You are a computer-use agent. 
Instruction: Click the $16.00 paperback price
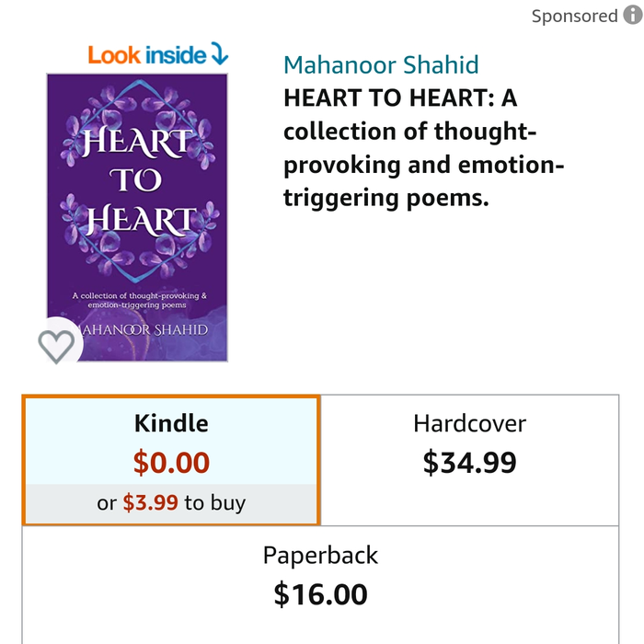coord(320,594)
